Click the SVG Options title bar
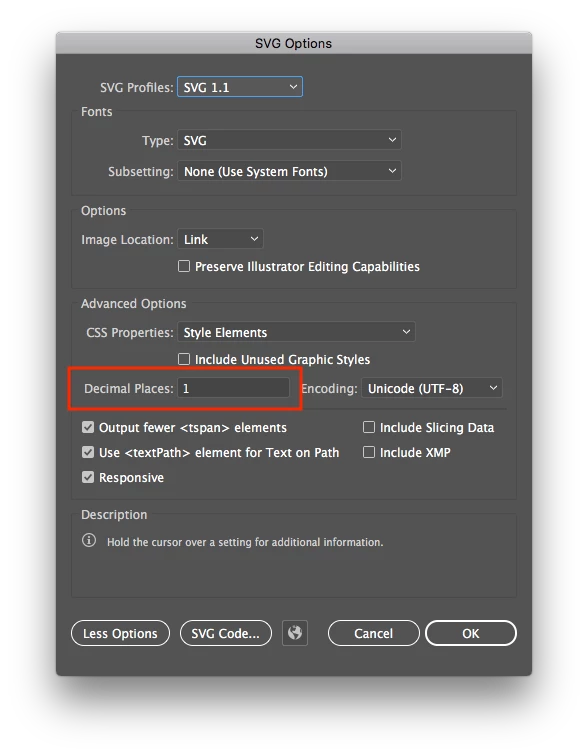Viewport: 588px width, 756px height. [294, 43]
